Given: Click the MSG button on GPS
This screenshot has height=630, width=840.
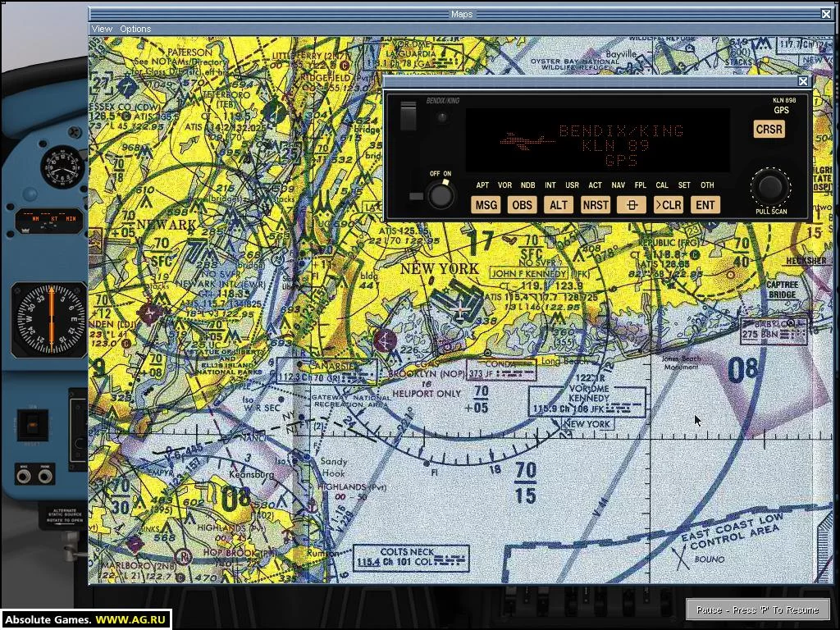Looking at the screenshot, I should 486,205.
